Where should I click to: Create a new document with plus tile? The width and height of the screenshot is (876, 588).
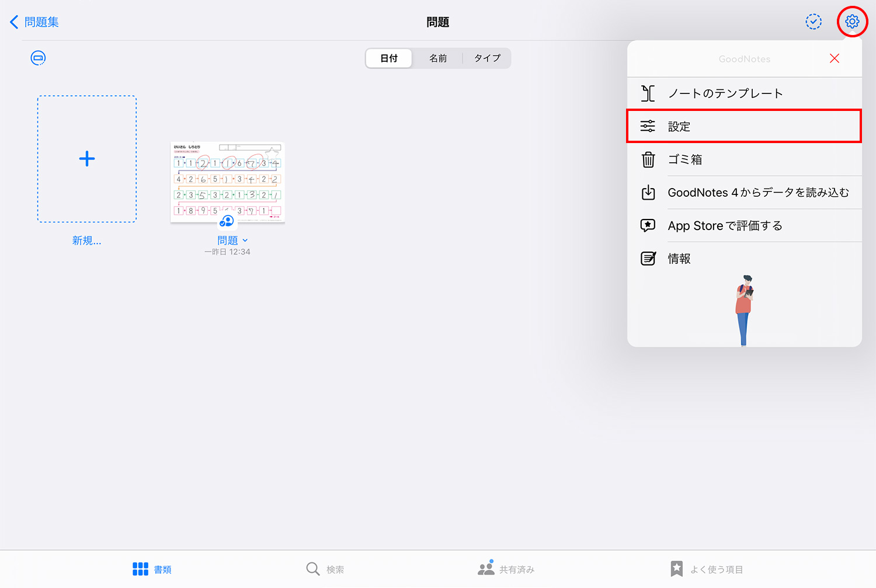tap(87, 159)
